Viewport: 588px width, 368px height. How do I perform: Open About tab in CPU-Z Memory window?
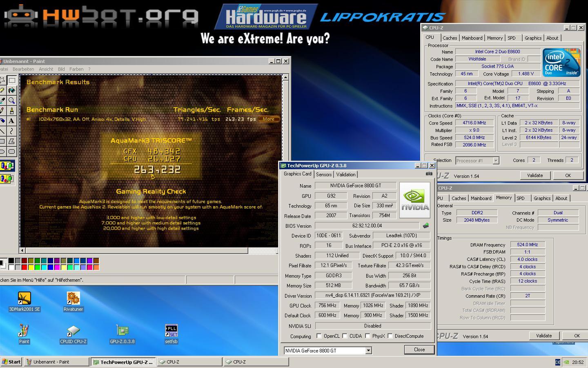click(561, 198)
